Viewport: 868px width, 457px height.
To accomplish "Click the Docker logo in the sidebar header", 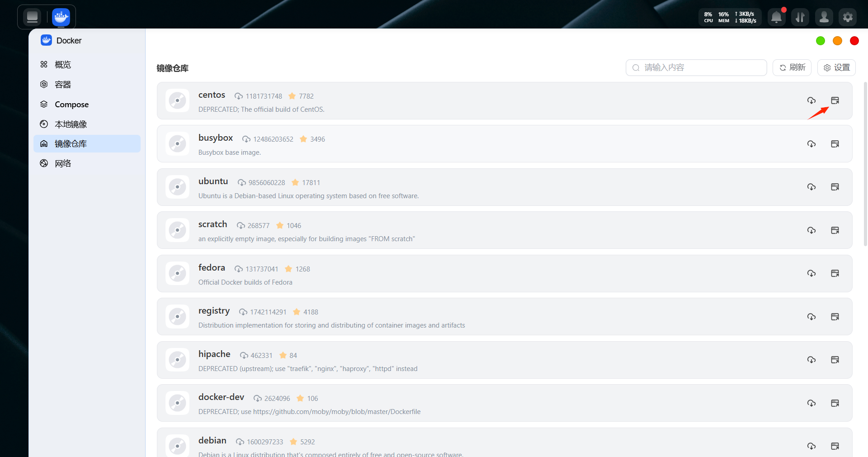I will [x=46, y=40].
